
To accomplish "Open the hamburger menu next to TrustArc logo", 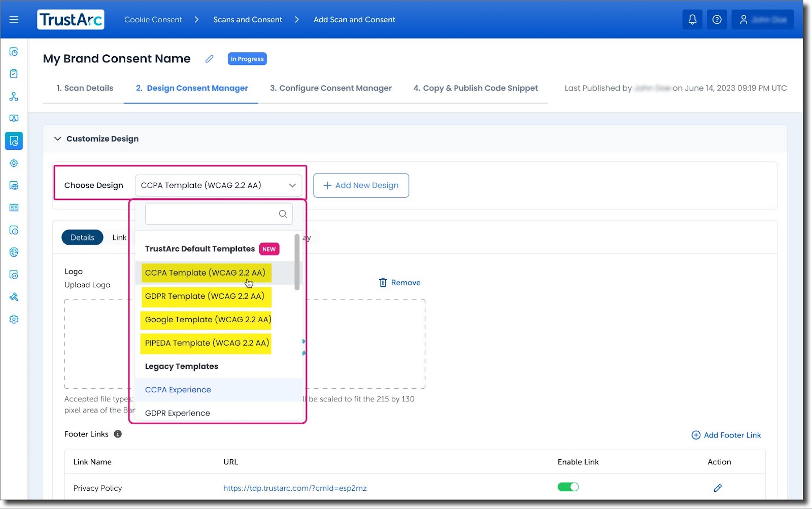I will click(14, 19).
